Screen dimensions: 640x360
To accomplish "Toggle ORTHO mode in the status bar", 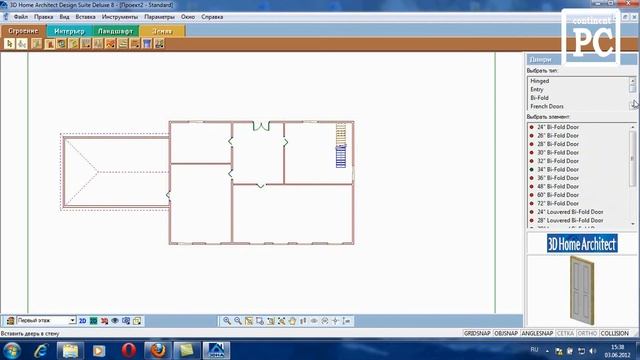I will [587, 333].
